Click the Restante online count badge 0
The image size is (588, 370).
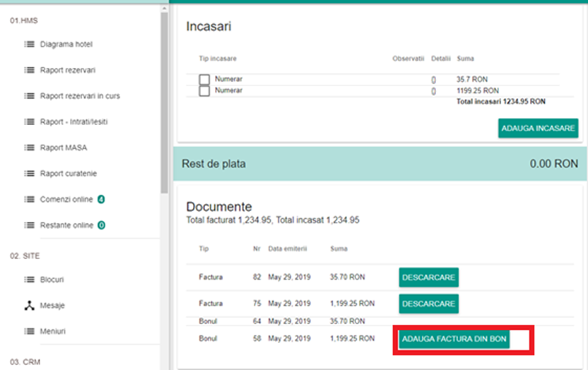101,225
